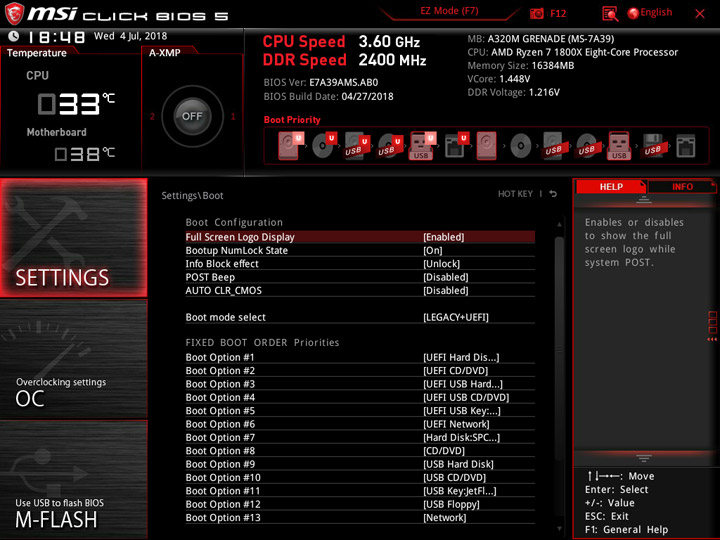Image resolution: width=720 pixels, height=540 pixels.
Task: Open Boot Option #1 UEFI Hard Disk dropdown
Action: pyautogui.click(x=461, y=357)
